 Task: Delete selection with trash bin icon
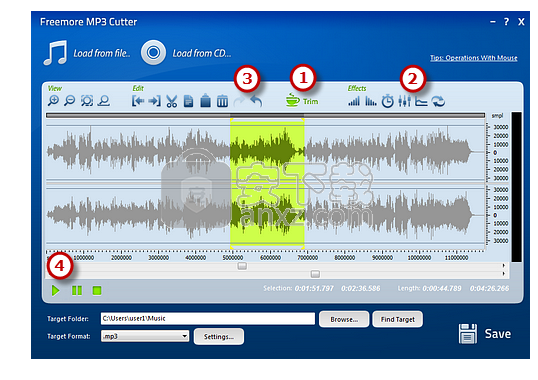222,101
